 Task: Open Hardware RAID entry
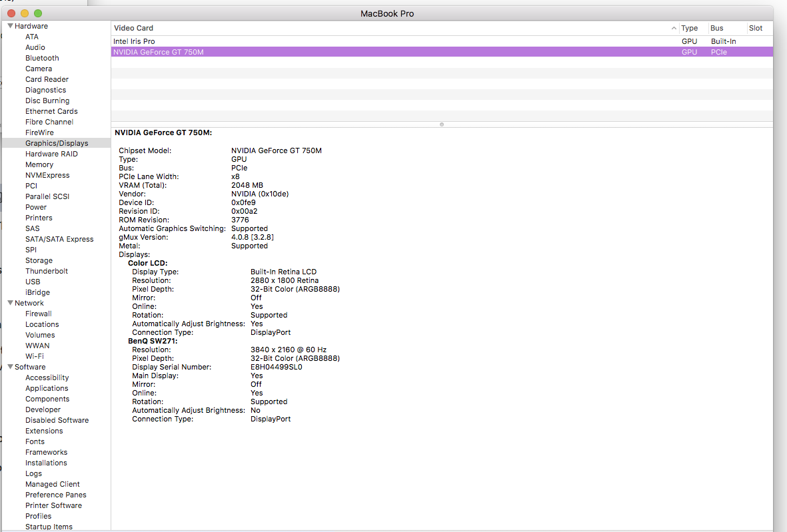click(51, 154)
